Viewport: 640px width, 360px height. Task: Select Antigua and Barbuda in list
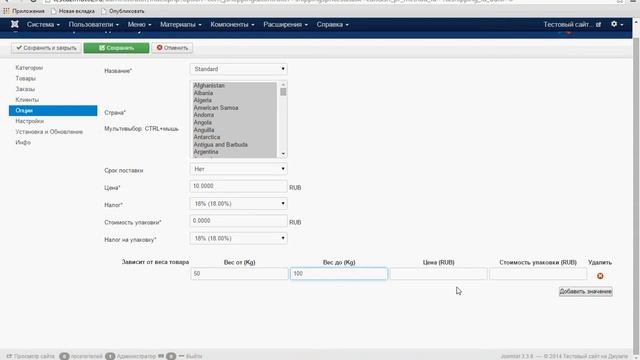tap(234, 144)
